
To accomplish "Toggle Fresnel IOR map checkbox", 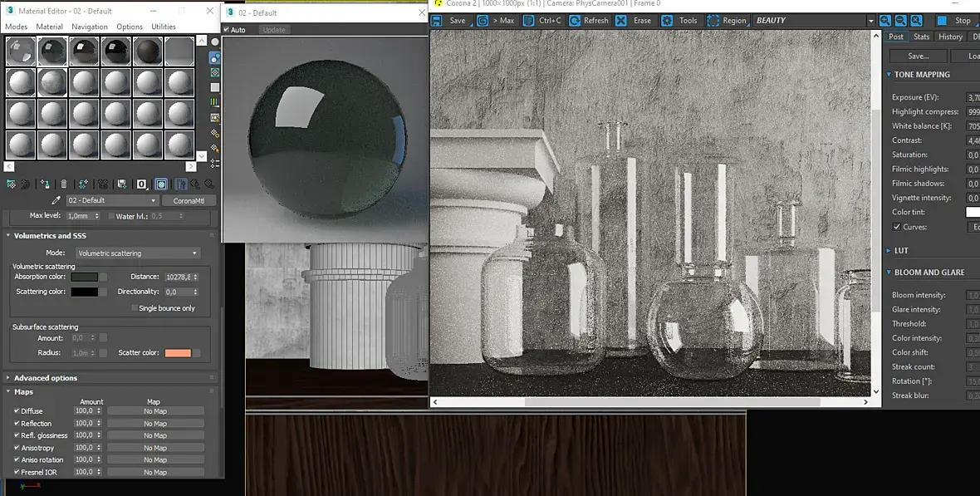I will tap(17, 472).
